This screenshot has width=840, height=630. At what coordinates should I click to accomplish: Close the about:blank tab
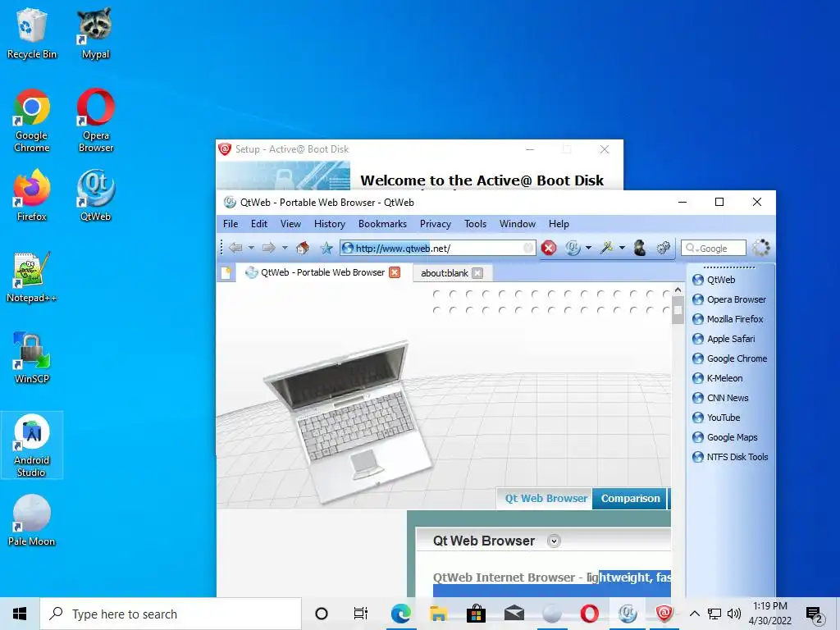pyautogui.click(x=477, y=273)
